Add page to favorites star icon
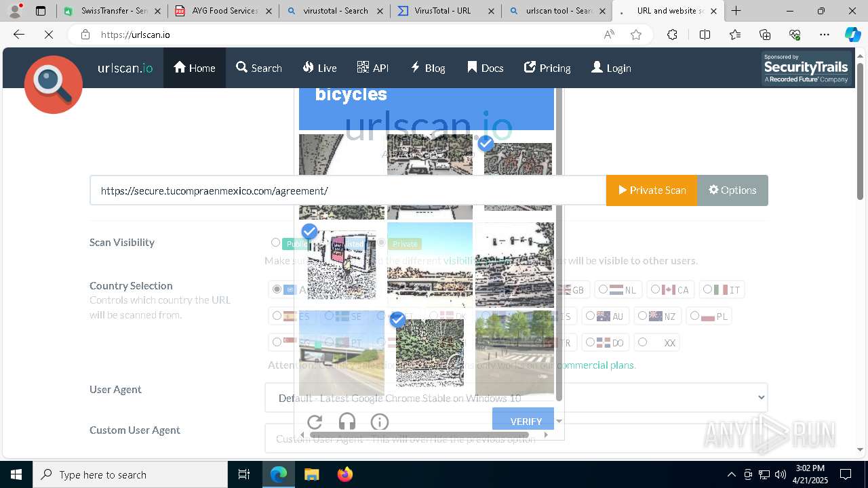The width and height of the screenshot is (868, 488). [x=636, y=35]
